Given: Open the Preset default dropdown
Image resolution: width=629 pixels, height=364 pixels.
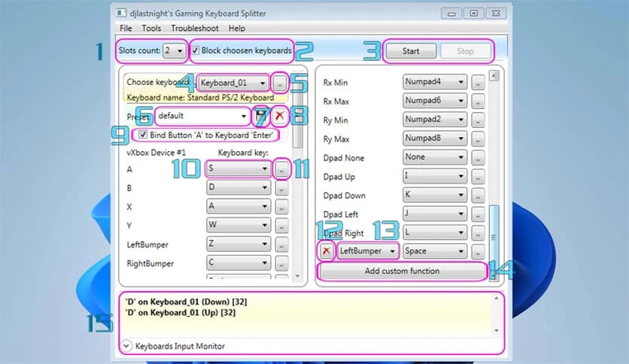Looking at the screenshot, I should tap(243, 117).
